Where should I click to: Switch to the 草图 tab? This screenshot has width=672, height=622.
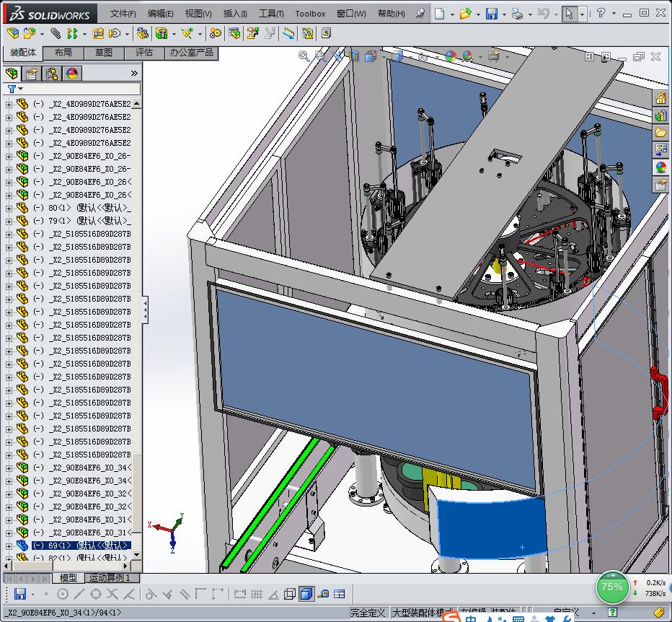(x=103, y=53)
